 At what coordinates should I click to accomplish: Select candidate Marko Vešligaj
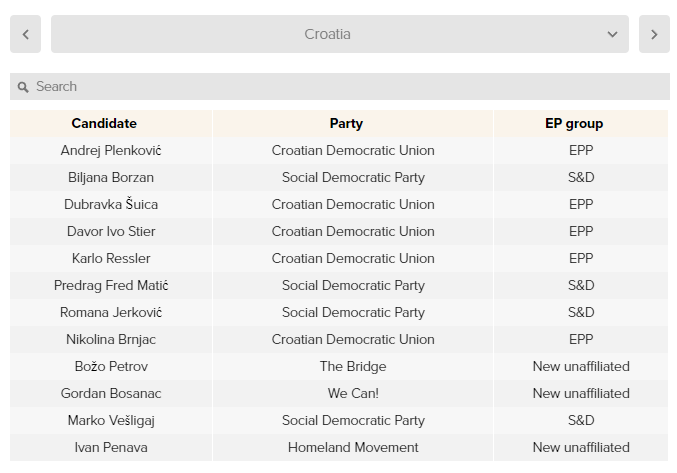[111, 421]
